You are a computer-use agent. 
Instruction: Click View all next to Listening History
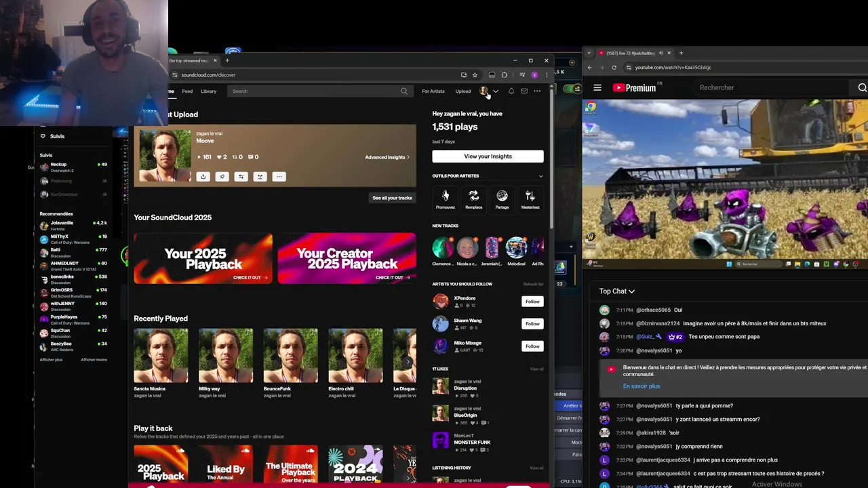[536, 468]
